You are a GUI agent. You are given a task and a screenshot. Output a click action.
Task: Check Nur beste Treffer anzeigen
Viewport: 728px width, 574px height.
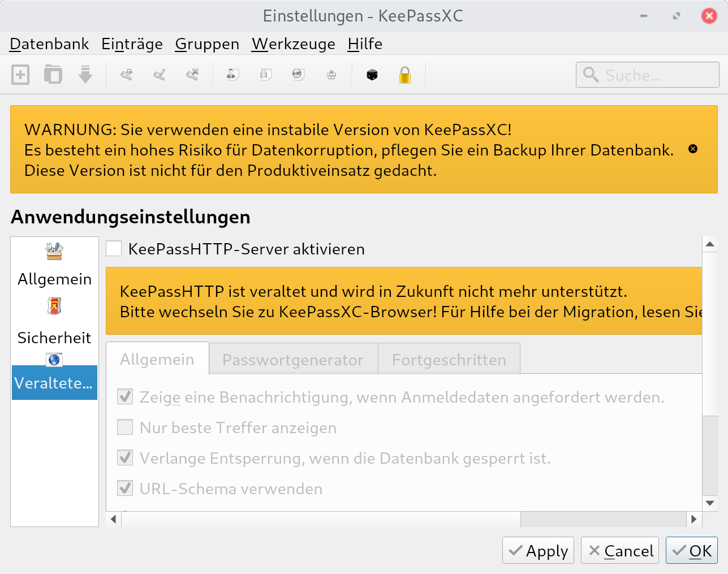pos(124,427)
